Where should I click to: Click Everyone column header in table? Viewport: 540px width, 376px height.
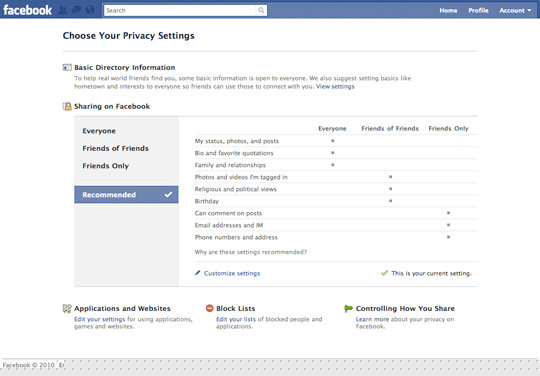[332, 128]
